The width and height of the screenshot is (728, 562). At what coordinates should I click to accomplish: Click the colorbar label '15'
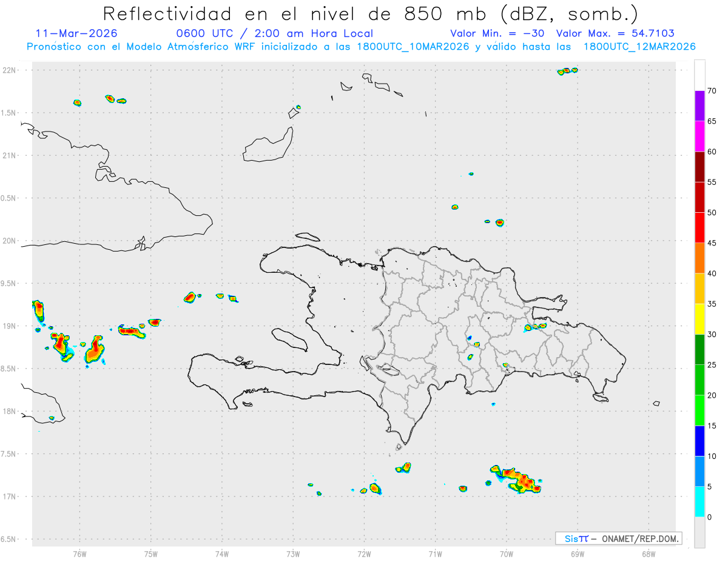[x=712, y=426]
